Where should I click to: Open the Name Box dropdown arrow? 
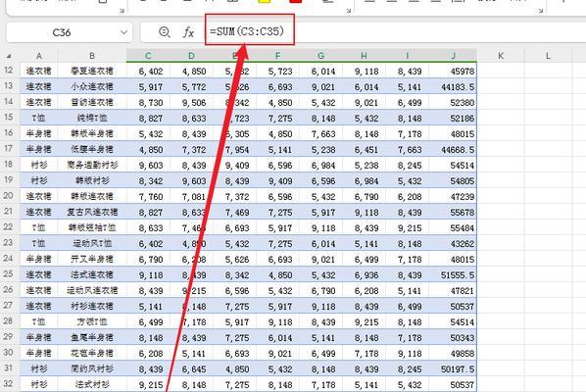pos(123,32)
